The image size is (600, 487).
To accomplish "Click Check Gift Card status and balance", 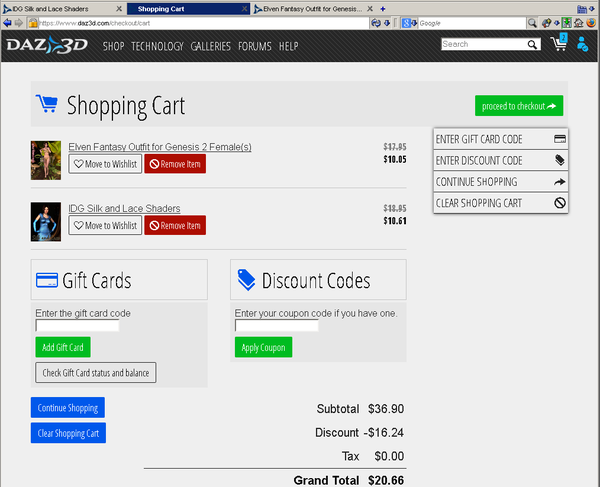I will click(96, 373).
